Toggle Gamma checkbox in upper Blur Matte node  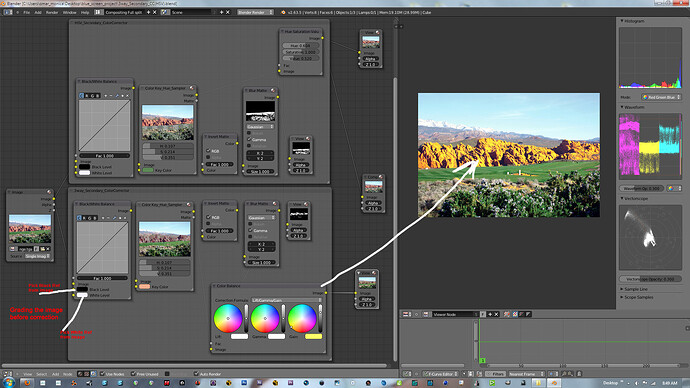[x=249, y=139]
